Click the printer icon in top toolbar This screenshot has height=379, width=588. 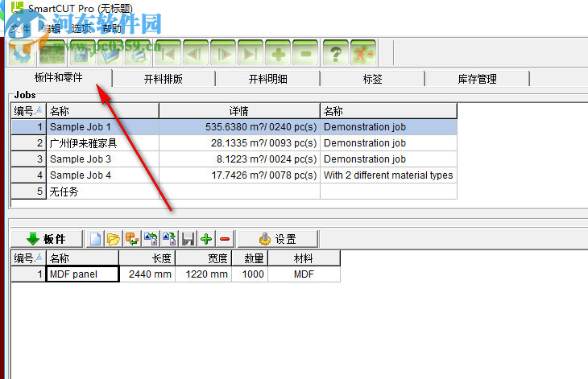click(138, 53)
